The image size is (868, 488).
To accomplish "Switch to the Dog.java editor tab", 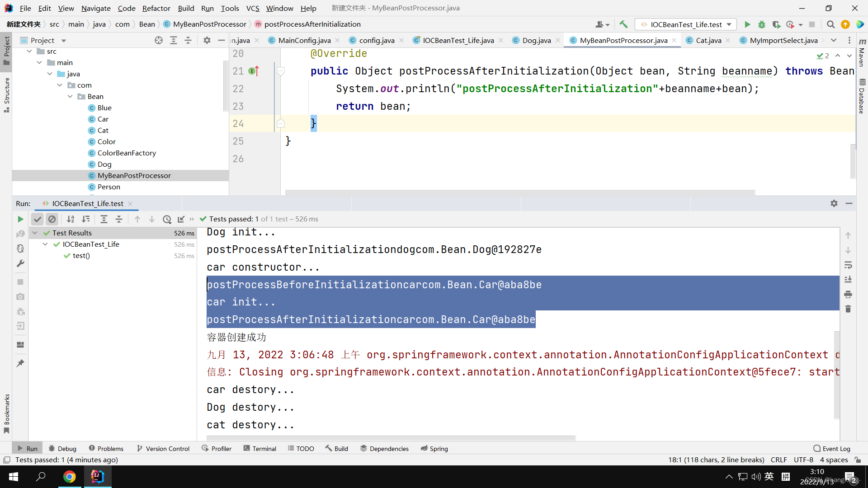I will [536, 40].
